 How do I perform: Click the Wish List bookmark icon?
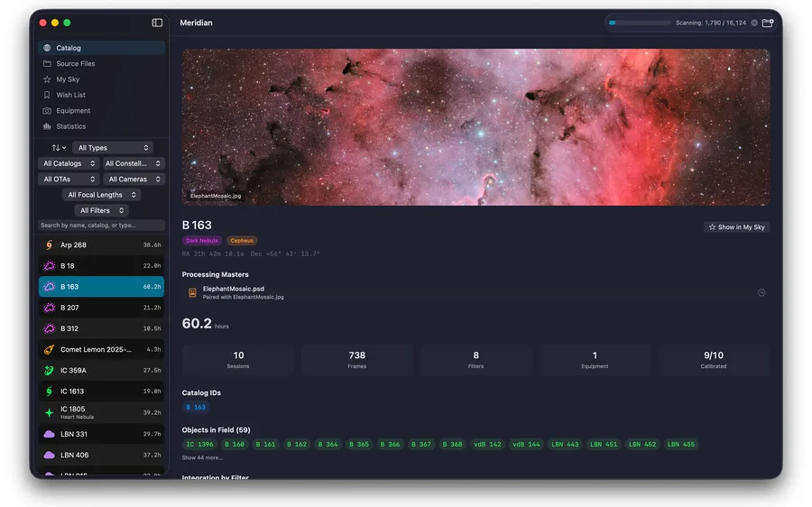pyautogui.click(x=47, y=95)
